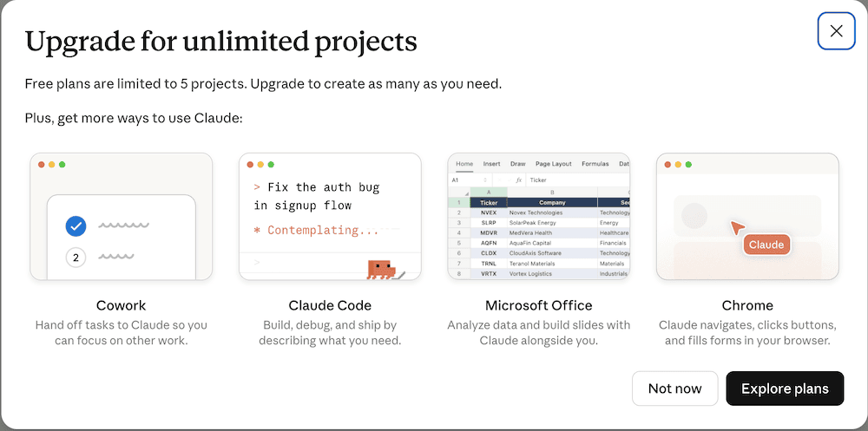868x431 pixels.
Task: Open the Chrome browser preview thumbnail
Action: coord(747,216)
